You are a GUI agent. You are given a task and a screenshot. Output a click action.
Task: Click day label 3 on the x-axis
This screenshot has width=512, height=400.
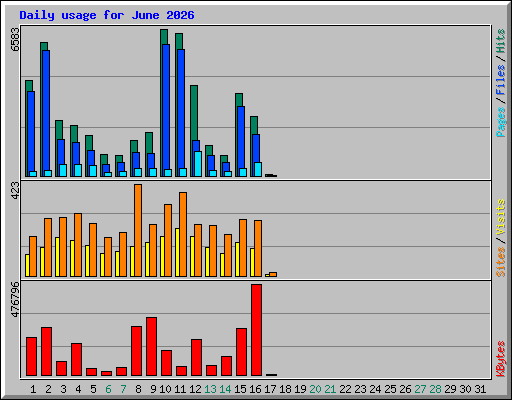[63, 389]
